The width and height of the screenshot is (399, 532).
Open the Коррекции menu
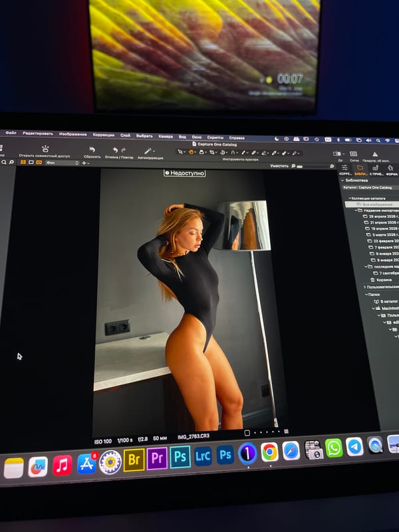(x=104, y=135)
